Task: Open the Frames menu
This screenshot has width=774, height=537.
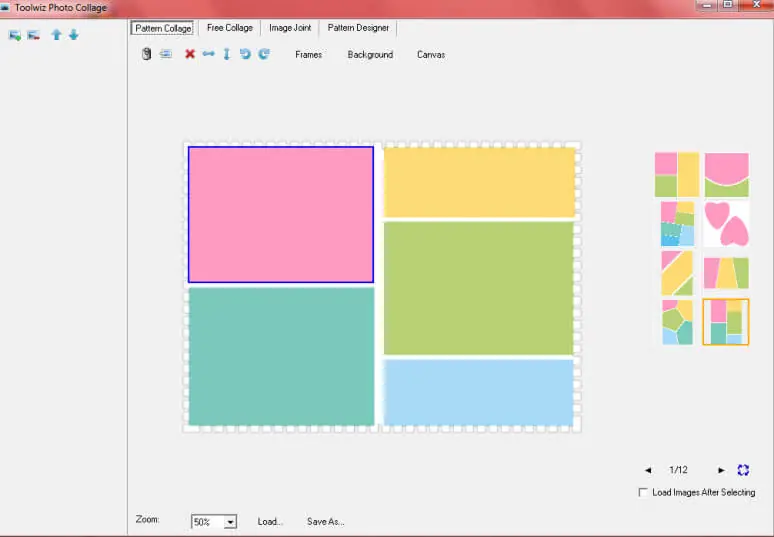Action: [309, 54]
